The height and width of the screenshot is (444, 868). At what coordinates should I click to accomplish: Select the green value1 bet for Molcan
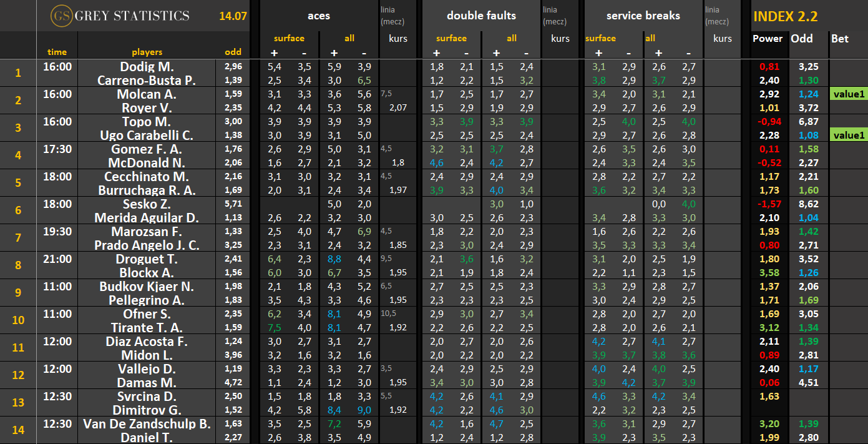[849, 94]
